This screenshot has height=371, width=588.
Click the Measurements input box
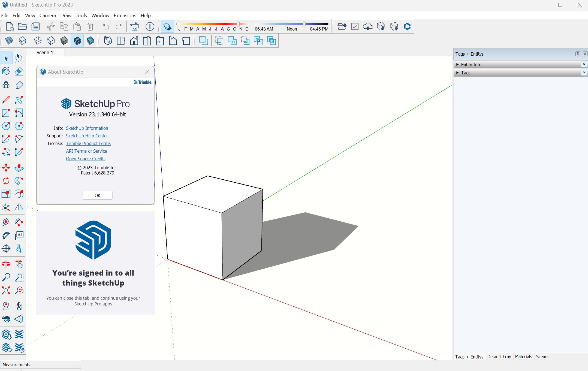[x=59, y=365]
